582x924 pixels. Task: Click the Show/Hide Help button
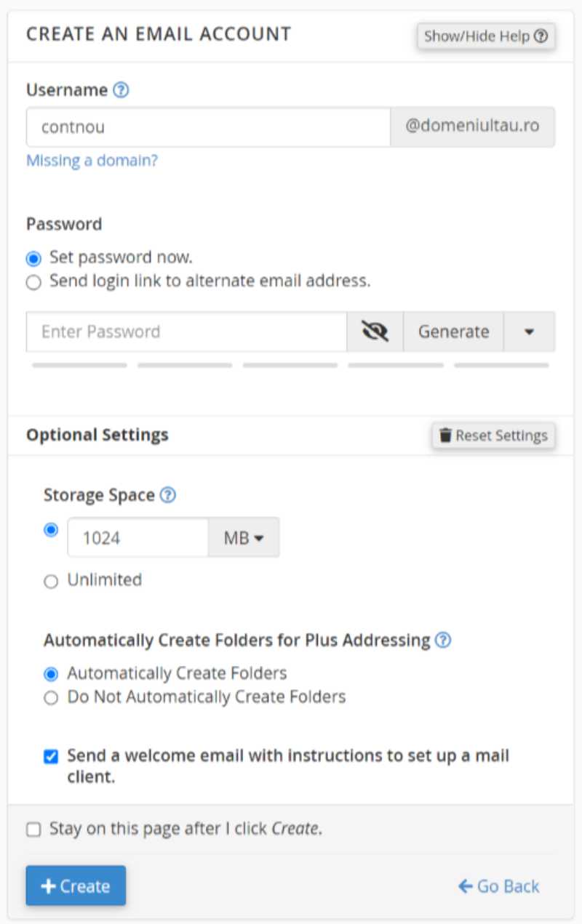486,36
